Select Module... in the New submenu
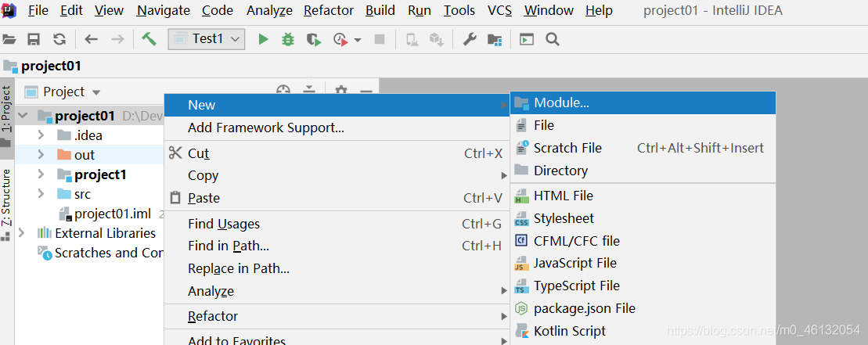 [x=643, y=102]
